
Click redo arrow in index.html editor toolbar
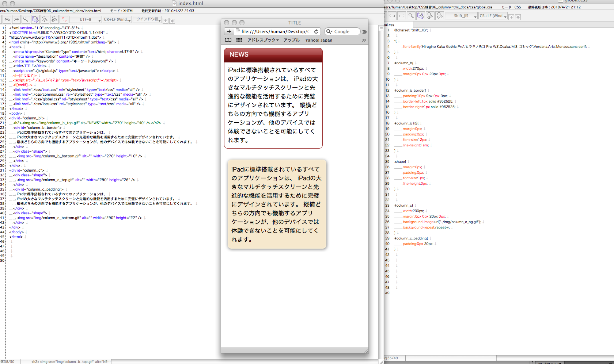16,19
